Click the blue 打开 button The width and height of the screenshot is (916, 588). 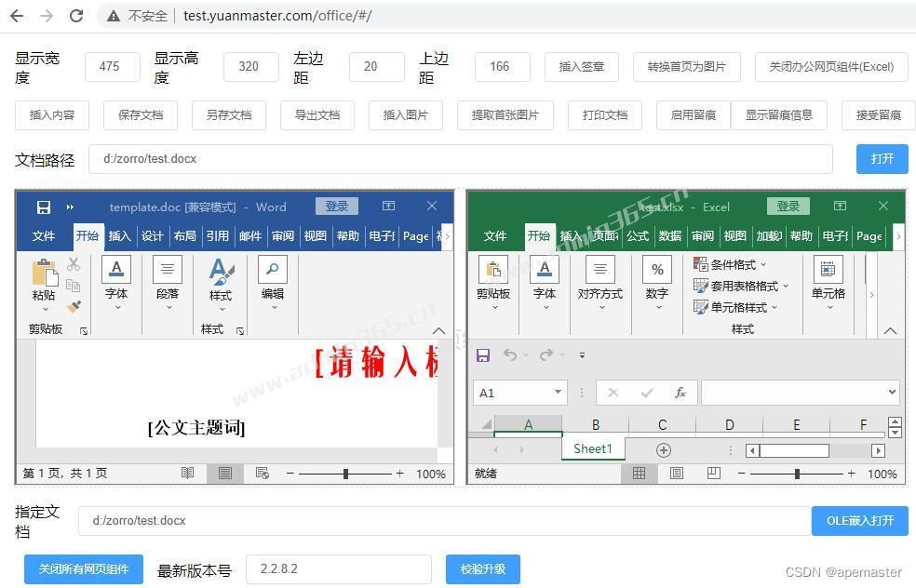[x=882, y=159]
